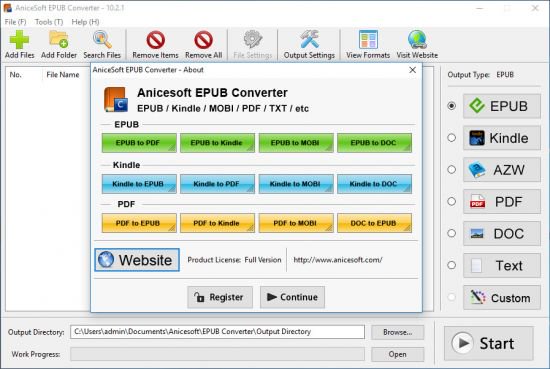Click the Output Directory path field
Screen dimensions: 550x369
217,332
